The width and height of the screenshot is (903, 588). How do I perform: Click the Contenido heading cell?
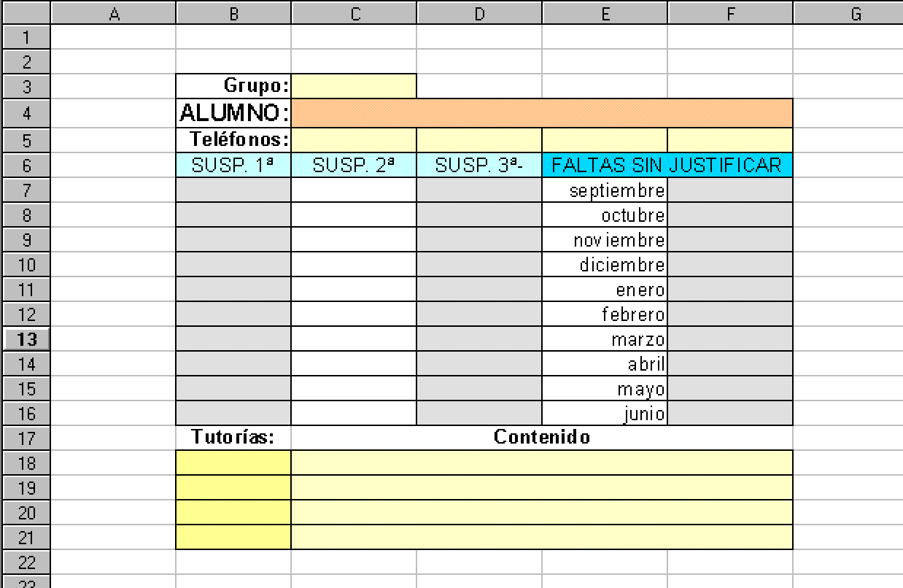click(x=541, y=438)
